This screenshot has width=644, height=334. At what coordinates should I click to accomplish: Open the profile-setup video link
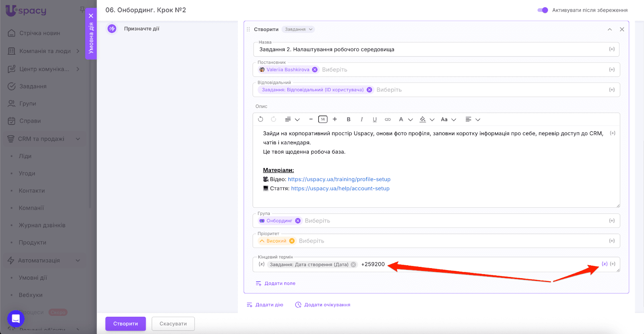(339, 179)
